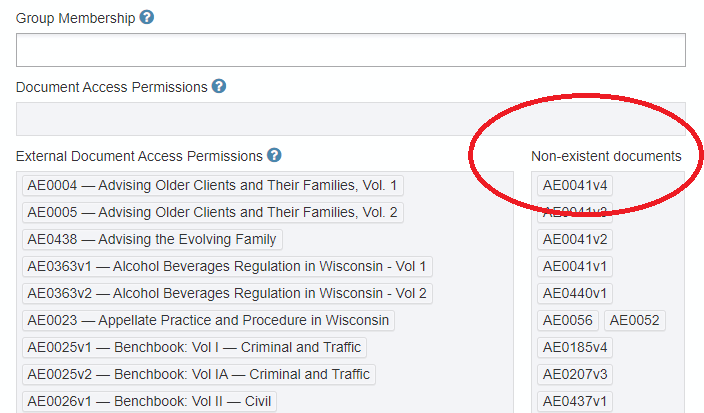
Task: Click the Group Membership help icon
Action: 147,18
